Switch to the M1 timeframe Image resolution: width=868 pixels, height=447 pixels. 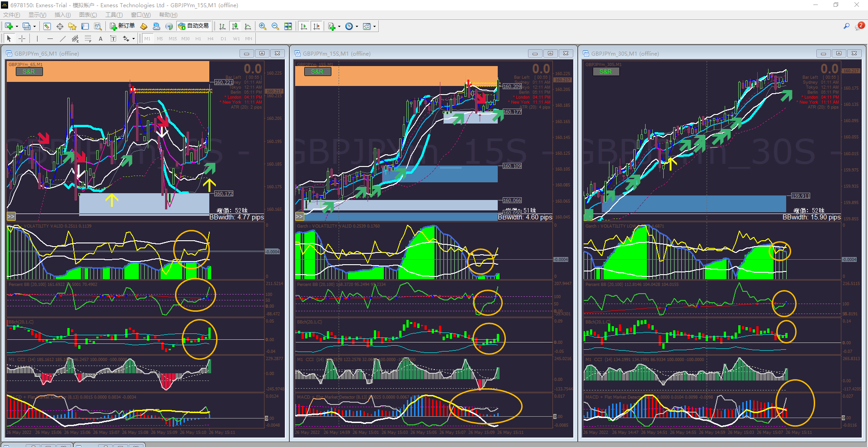147,38
